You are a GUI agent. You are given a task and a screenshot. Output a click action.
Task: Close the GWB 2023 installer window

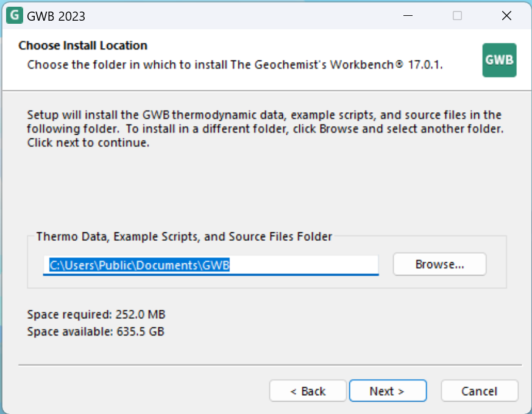(x=506, y=16)
